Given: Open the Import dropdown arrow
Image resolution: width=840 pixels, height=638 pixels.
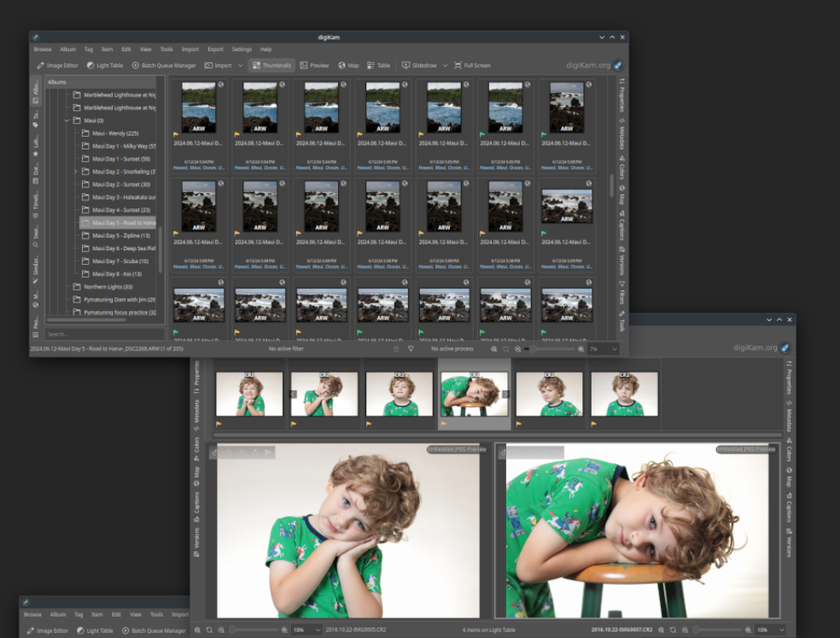Looking at the screenshot, I should point(239,65).
